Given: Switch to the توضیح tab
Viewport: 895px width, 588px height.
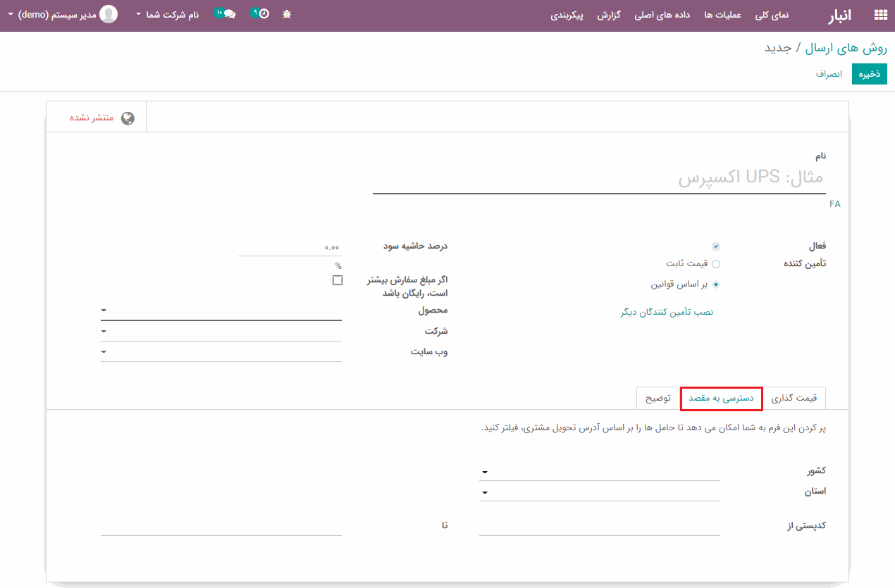Looking at the screenshot, I should click(658, 398).
